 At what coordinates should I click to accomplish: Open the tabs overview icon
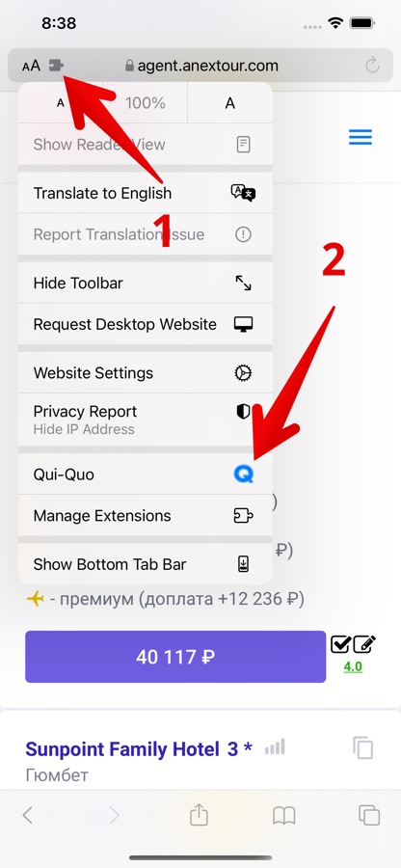(369, 815)
